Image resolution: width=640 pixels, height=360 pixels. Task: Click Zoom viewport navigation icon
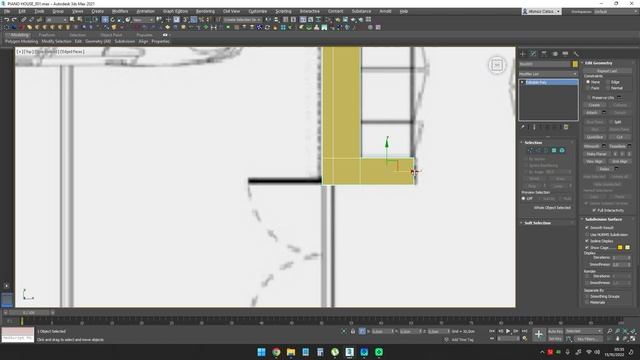point(609,331)
